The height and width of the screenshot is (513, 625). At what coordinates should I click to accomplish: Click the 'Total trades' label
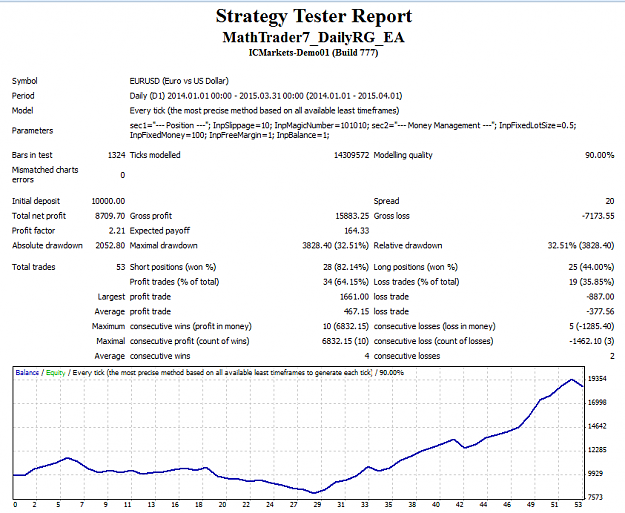pos(33,267)
